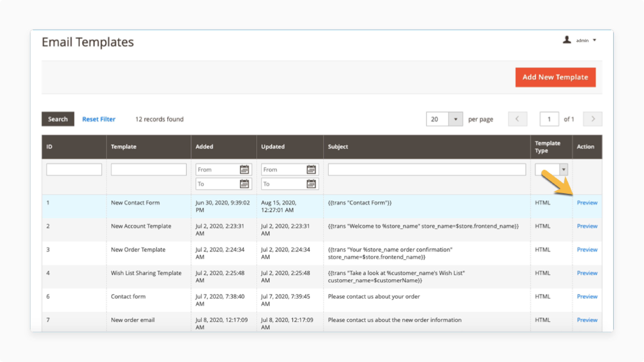Select the New Order Template name

pyautogui.click(x=138, y=250)
